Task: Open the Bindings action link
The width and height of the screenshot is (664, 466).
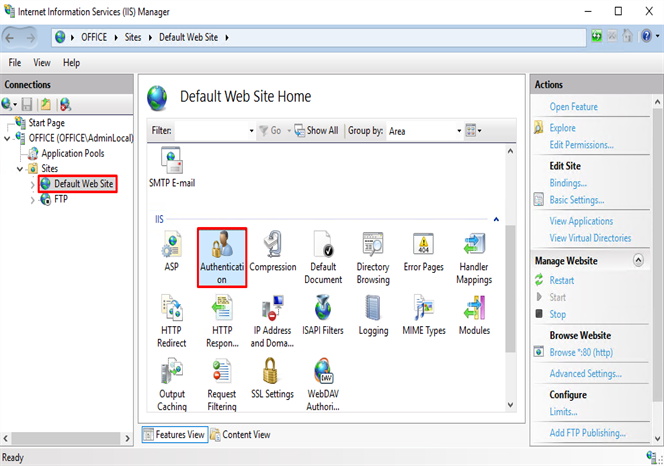Action: pyautogui.click(x=568, y=183)
